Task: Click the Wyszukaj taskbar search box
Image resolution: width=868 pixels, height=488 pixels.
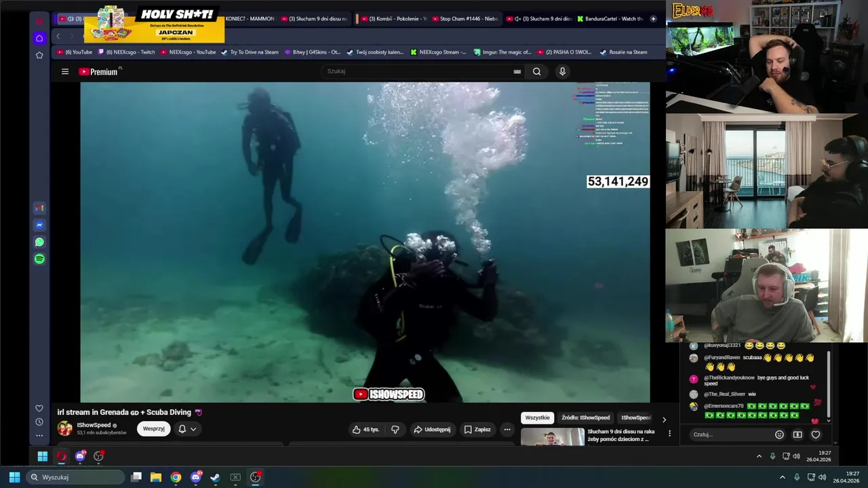Action: click(76, 477)
